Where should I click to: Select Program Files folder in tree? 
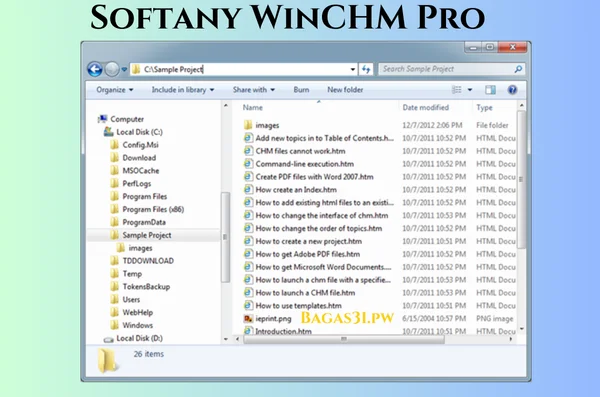(139, 196)
